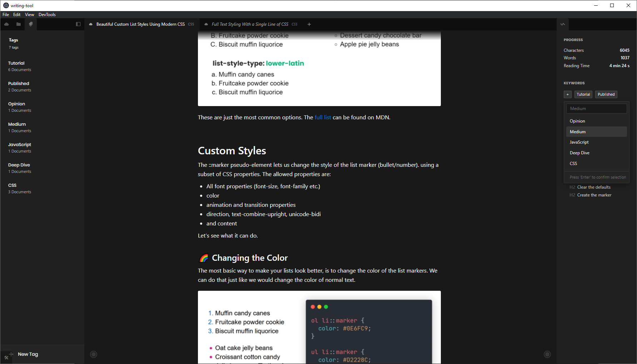Click the circle button at bottom-left of editor

coord(94,354)
